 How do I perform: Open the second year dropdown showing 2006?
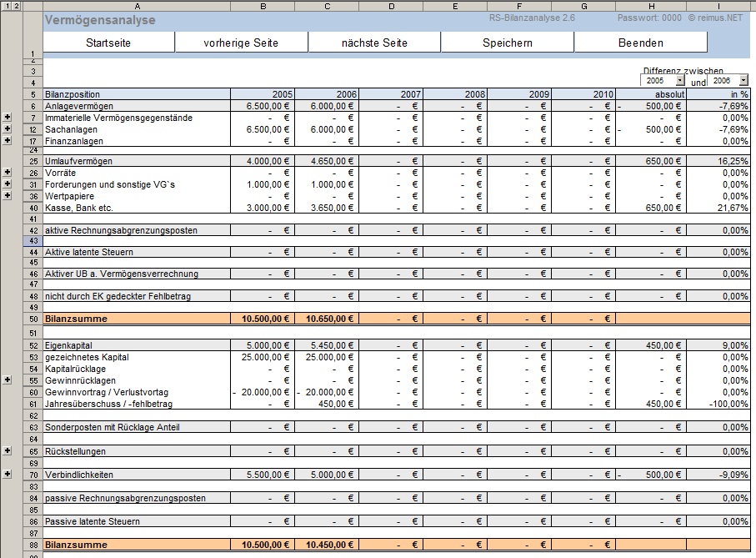[744, 81]
